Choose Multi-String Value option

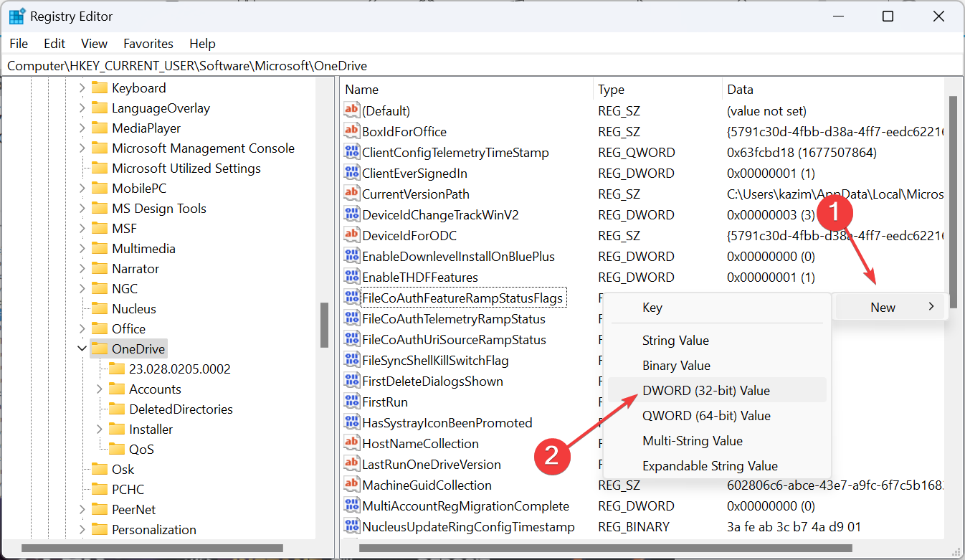717,441
